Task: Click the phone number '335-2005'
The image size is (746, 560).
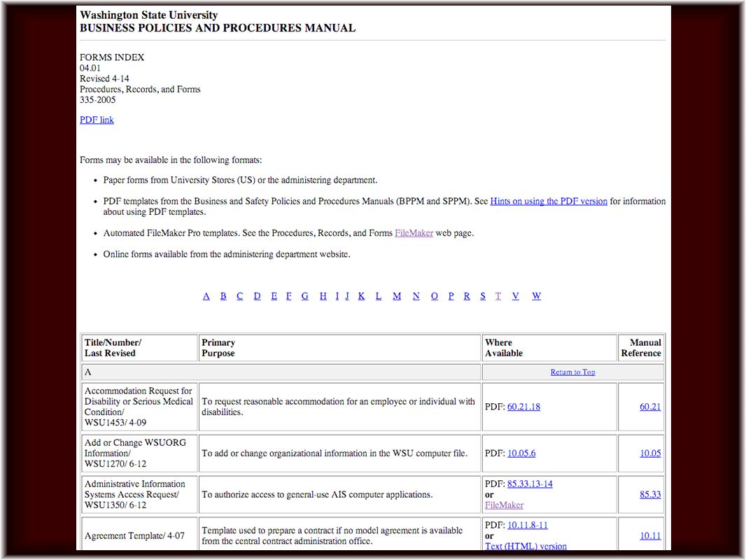Action: [x=97, y=100]
